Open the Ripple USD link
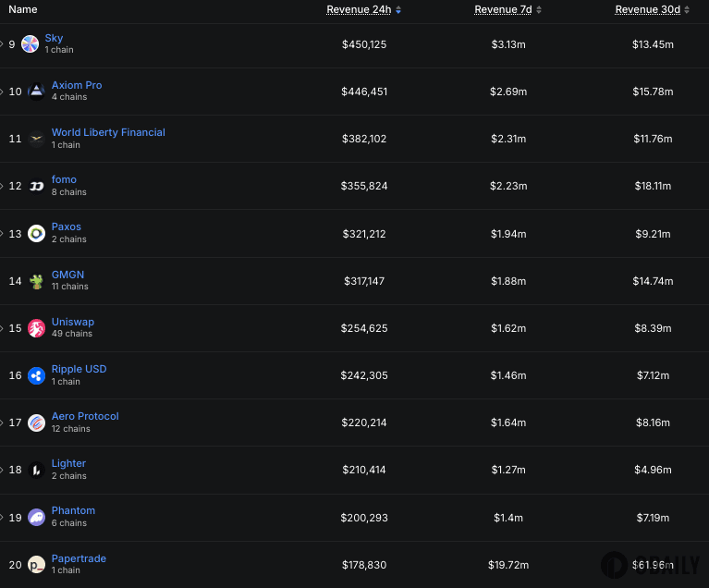Image resolution: width=709 pixels, height=588 pixels. pos(79,369)
